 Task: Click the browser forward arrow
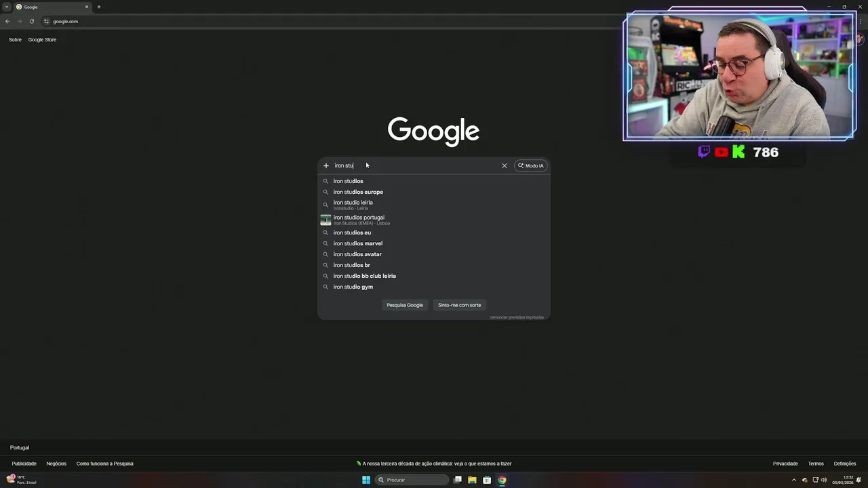pos(20,21)
